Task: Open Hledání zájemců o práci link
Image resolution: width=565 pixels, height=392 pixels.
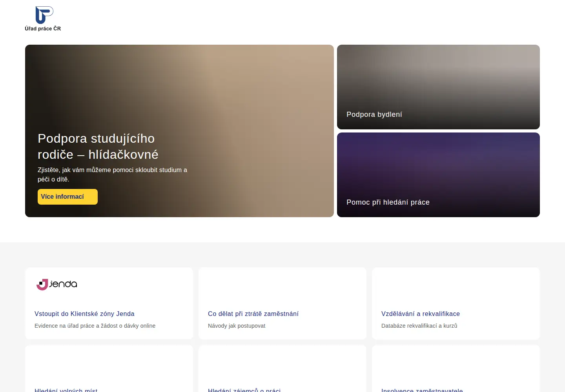Action: [x=244, y=390]
